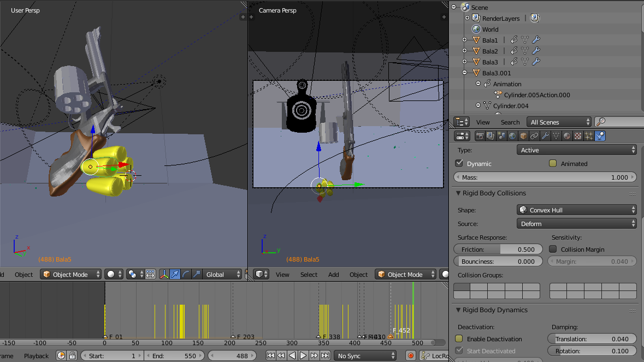Open the Modifiers tab (wrench icon)
The height and width of the screenshot is (362, 644).
(x=545, y=136)
